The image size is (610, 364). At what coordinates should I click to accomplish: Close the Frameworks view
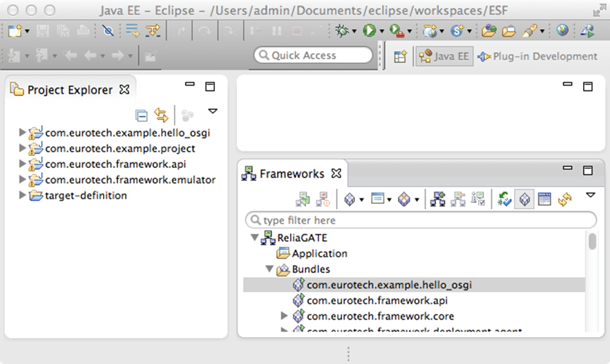point(336,173)
